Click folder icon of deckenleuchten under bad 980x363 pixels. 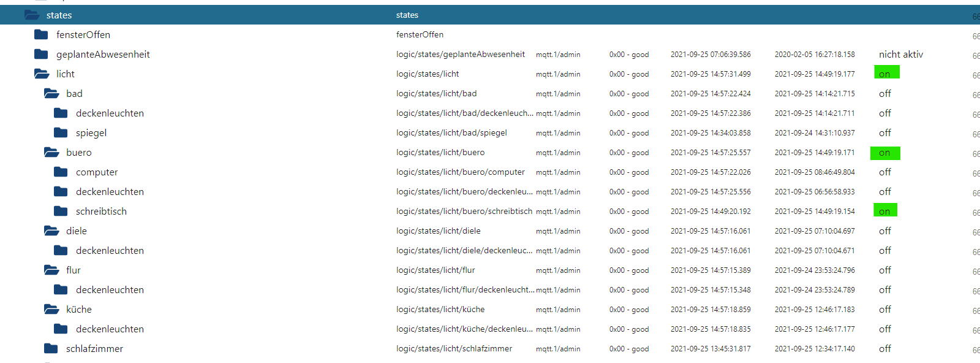61,113
